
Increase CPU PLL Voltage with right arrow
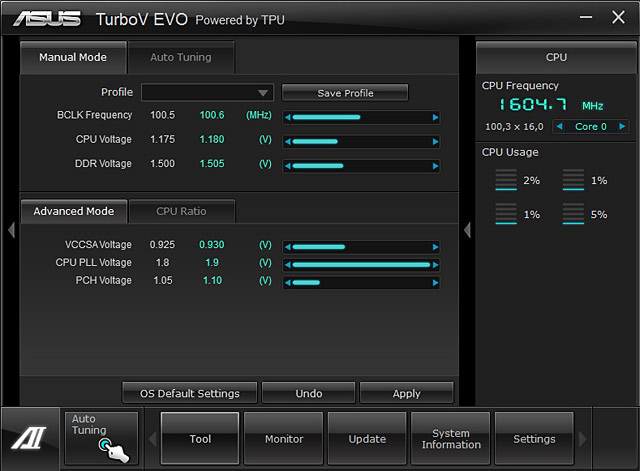(x=435, y=265)
